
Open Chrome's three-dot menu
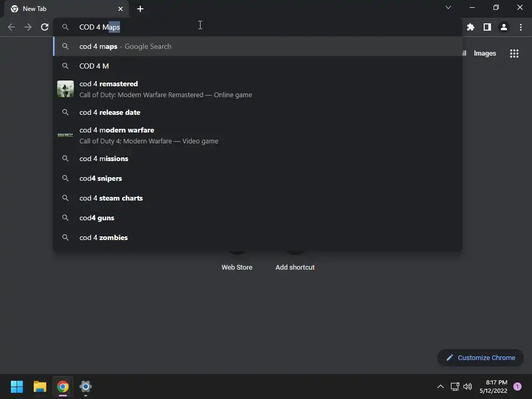click(x=521, y=27)
